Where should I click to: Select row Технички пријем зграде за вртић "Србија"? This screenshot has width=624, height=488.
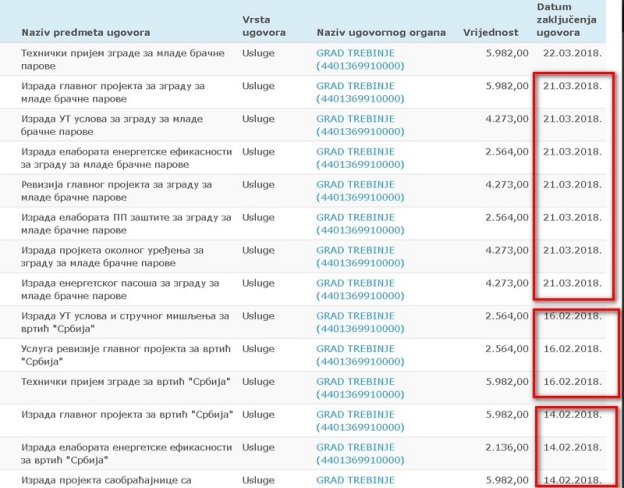125,381
